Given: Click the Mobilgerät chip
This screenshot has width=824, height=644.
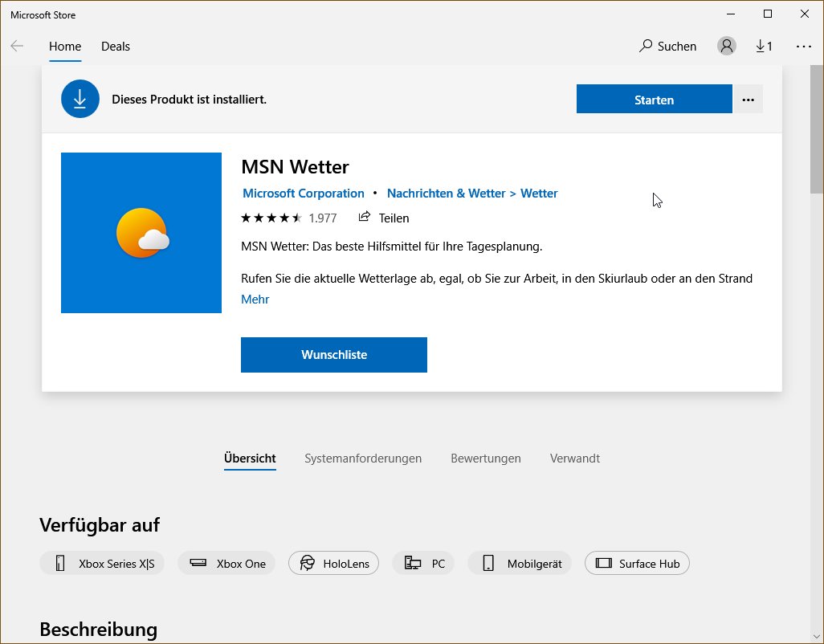Looking at the screenshot, I should point(519,564).
